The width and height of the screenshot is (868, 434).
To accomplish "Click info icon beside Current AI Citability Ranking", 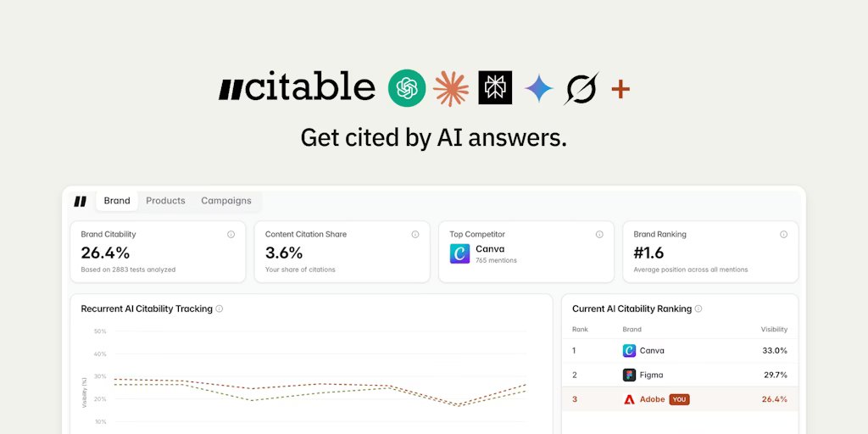I will pyautogui.click(x=698, y=309).
